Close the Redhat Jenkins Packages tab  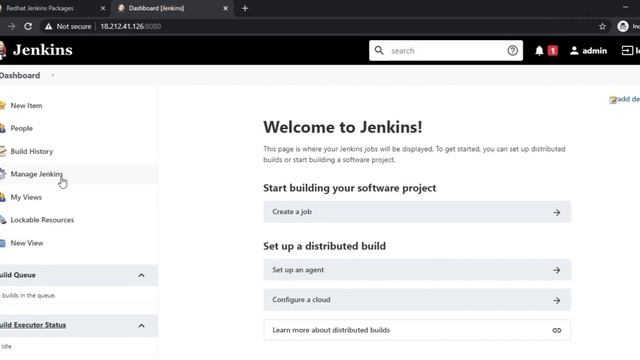[103, 8]
